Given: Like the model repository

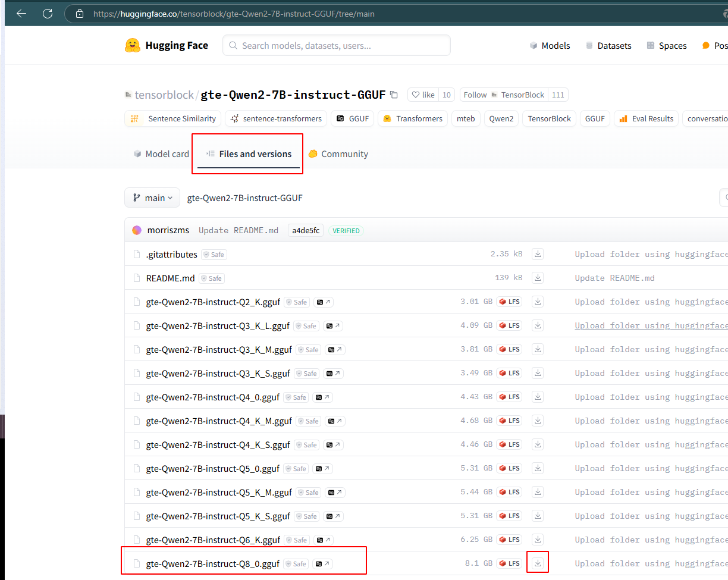Looking at the screenshot, I should click(x=423, y=95).
